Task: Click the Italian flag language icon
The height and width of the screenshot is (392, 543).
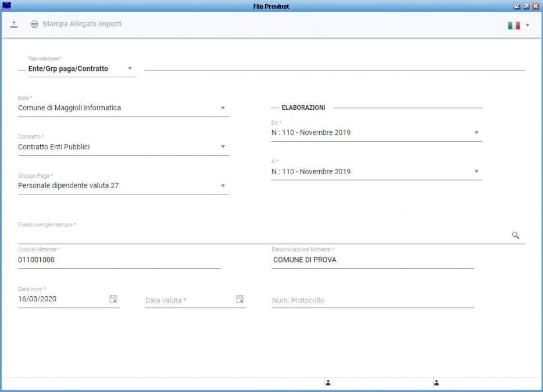Action: (x=514, y=25)
